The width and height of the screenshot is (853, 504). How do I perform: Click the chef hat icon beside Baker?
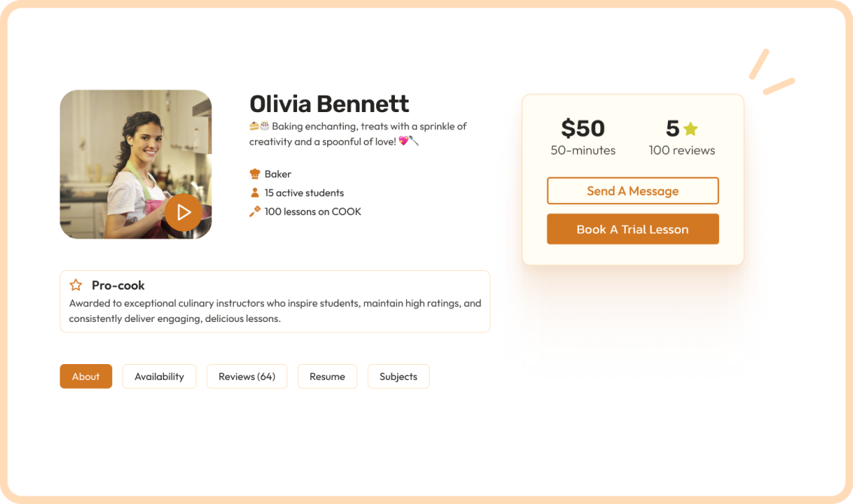point(254,175)
